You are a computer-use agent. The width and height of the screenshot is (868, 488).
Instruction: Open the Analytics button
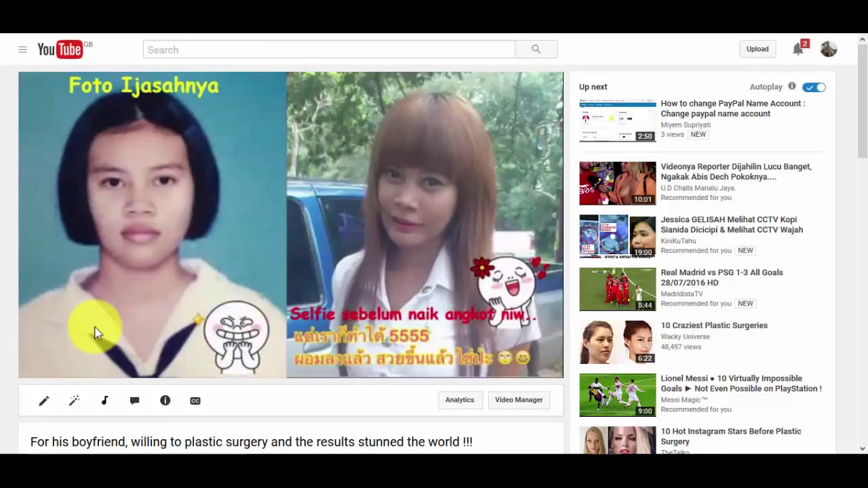coord(460,400)
